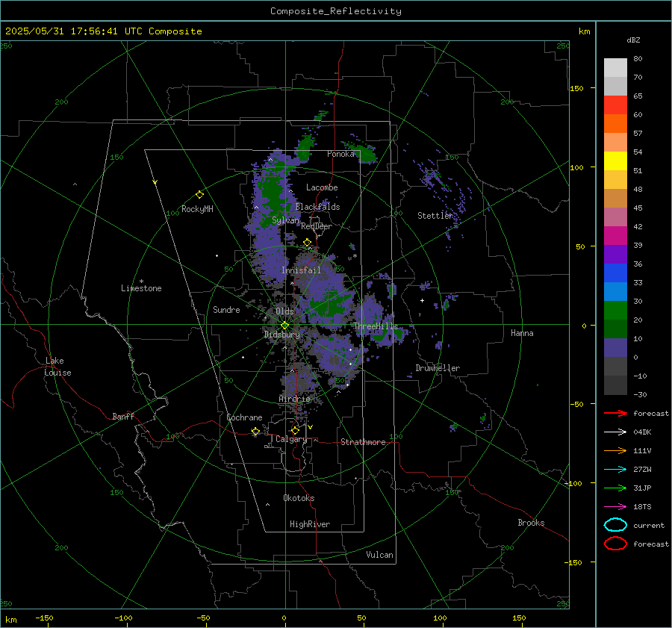The height and width of the screenshot is (628, 672).
Task: Click the red forecast ellipse legend icon
Action: click(615, 544)
